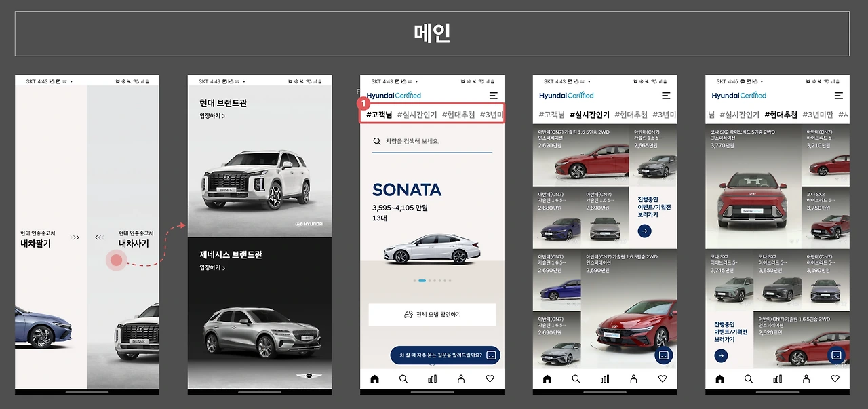The width and height of the screenshot is (868, 409).
Task: Select grey #실시간인기 tab on the Kona screen
Action: pos(740,115)
